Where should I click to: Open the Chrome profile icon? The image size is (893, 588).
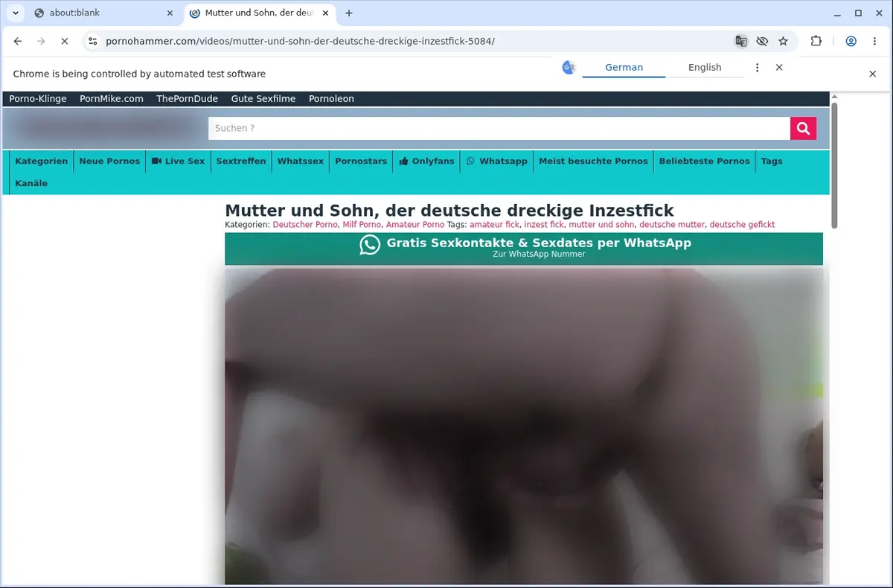(851, 42)
